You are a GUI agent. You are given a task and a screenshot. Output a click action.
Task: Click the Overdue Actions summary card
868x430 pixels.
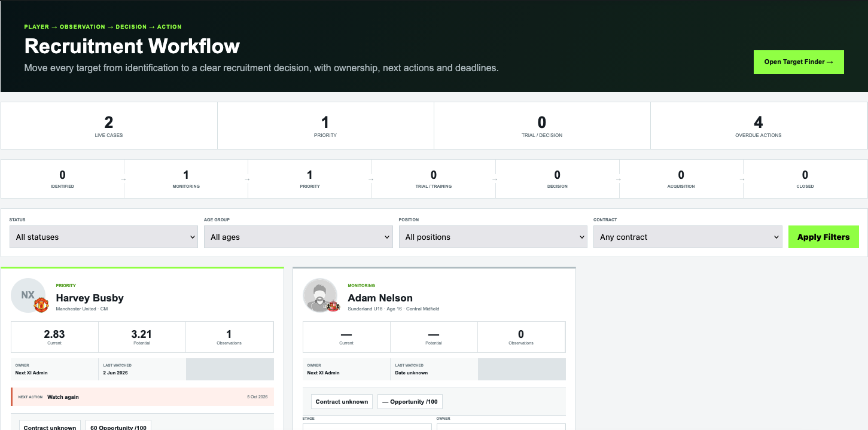[759, 126]
